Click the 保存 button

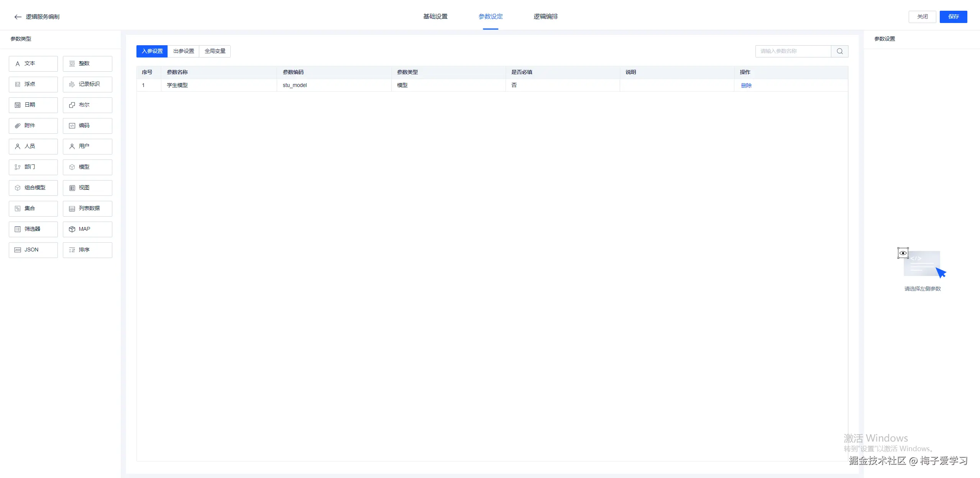tap(953, 17)
